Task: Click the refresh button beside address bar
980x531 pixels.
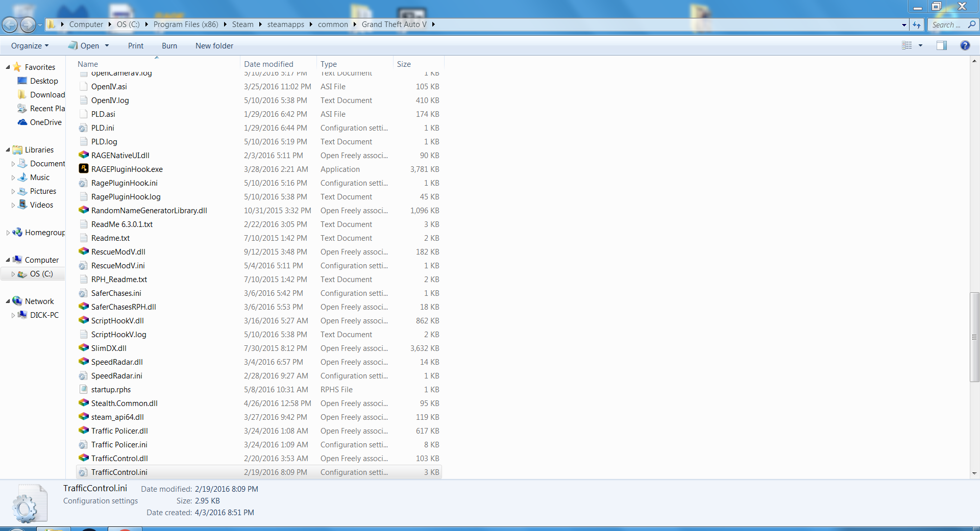Action: click(917, 24)
